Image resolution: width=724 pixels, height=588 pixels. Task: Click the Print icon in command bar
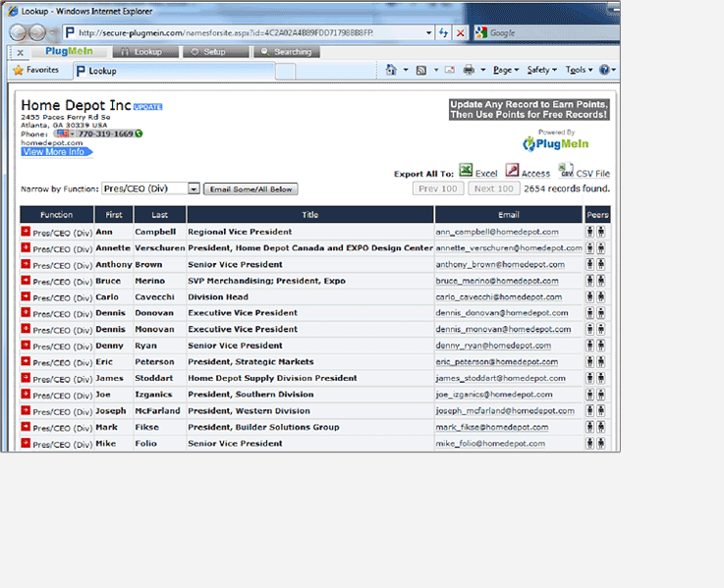coord(469,70)
